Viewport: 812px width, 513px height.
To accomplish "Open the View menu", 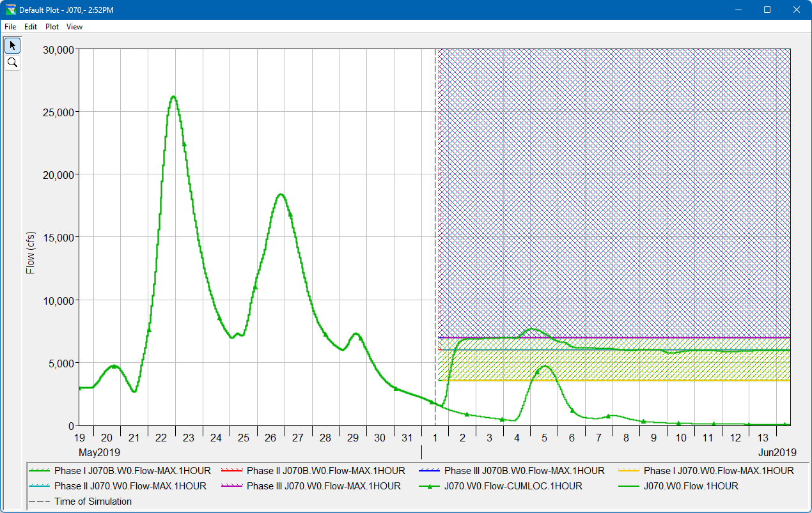I will tap(74, 27).
